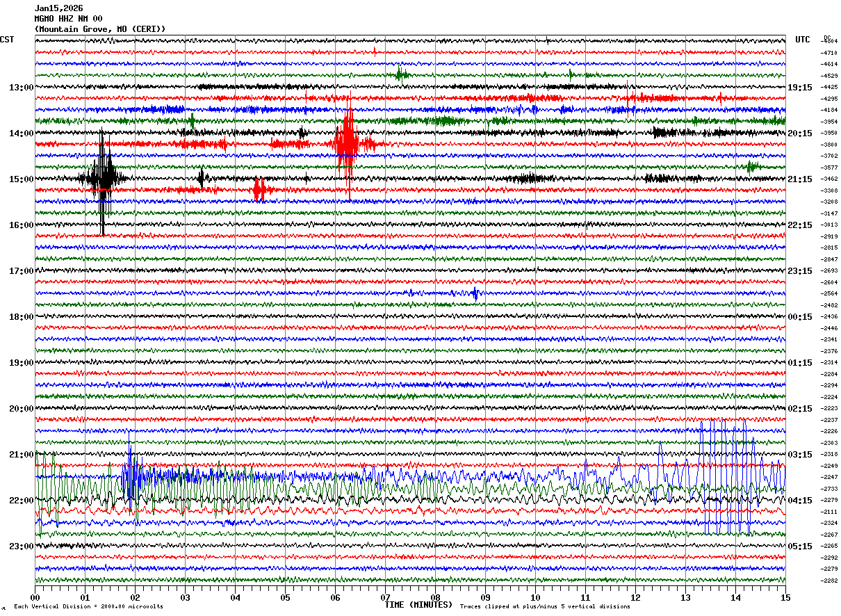Viewport: 841px width, 616px height.
Task: Select the Traces clipped footnote text
Action: (545, 607)
